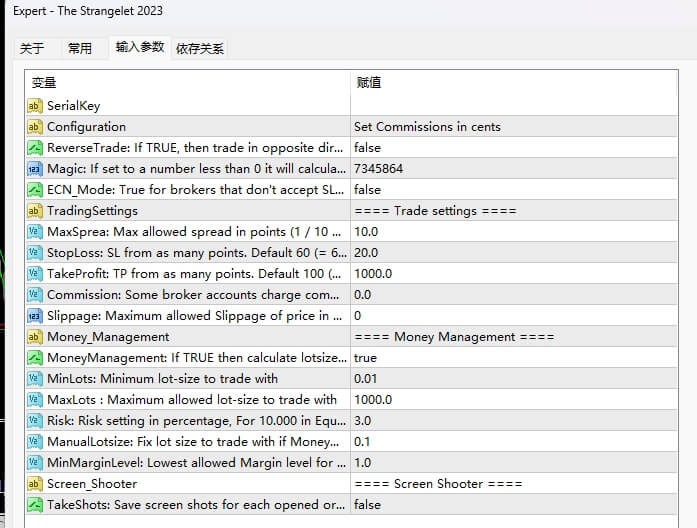Click the MaxSprea double-type icon
697x528 pixels.
pyautogui.click(x=35, y=232)
